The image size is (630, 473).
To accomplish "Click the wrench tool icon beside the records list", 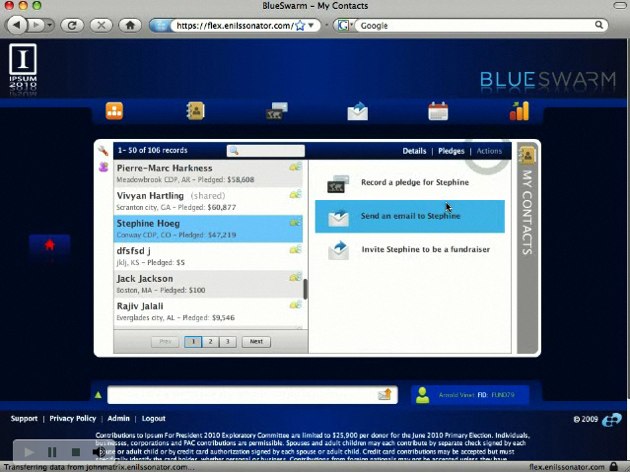I will pyautogui.click(x=103, y=151).
